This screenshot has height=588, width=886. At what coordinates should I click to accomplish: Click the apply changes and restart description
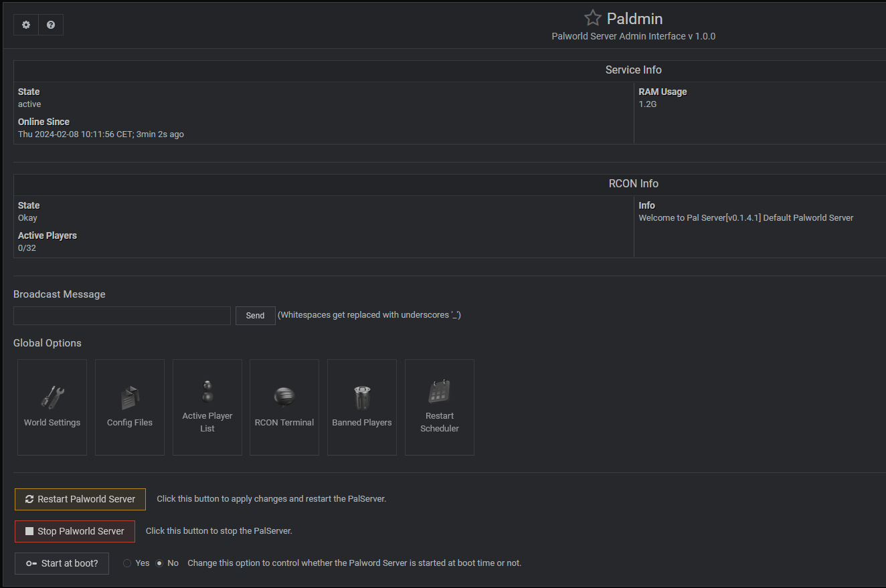[x=272, y=499]
